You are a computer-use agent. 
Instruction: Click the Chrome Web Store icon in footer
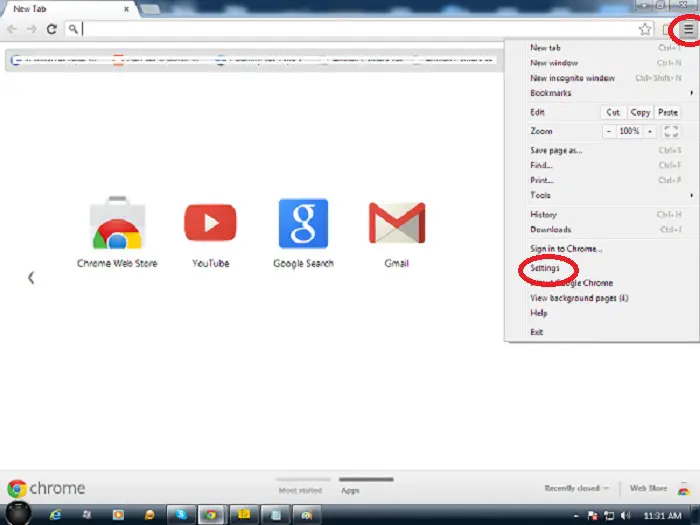coord(683,489)
